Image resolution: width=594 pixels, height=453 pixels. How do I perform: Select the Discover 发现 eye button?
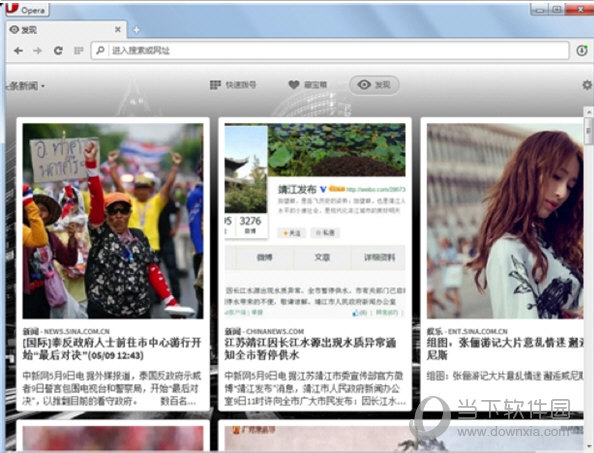coord(374,85)
